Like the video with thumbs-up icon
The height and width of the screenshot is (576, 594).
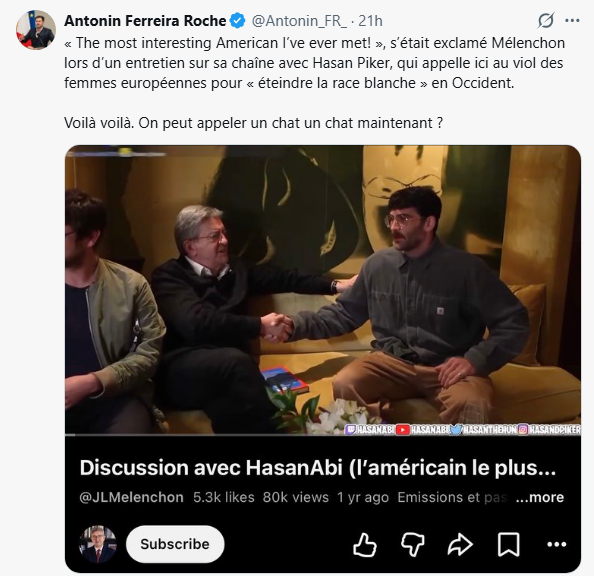[365, 545]
